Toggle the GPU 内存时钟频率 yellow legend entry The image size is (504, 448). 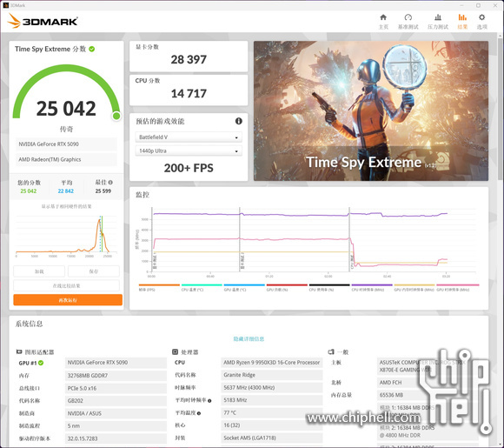tap(414, 287)
